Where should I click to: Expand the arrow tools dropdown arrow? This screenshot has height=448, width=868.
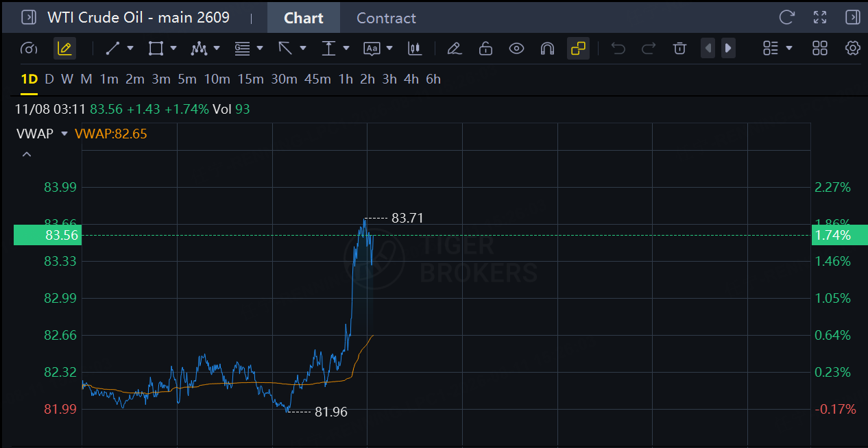[x=303, y=48]
